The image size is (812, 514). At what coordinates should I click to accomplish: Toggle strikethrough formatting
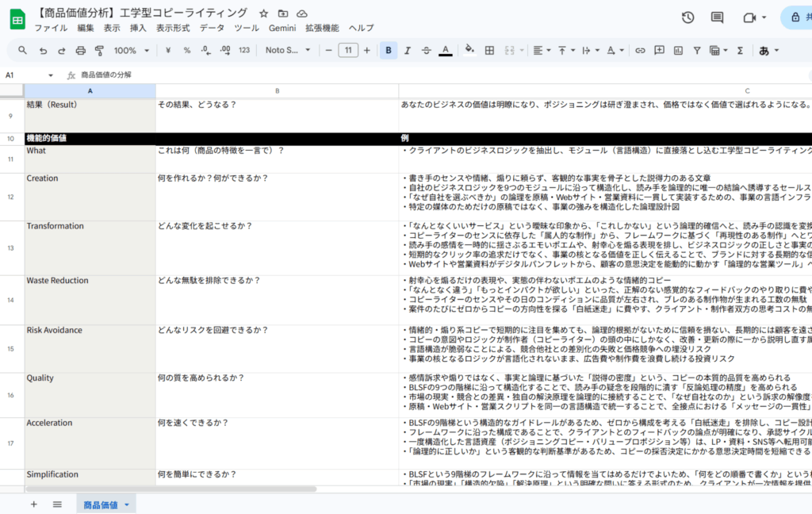click(425, 49)
